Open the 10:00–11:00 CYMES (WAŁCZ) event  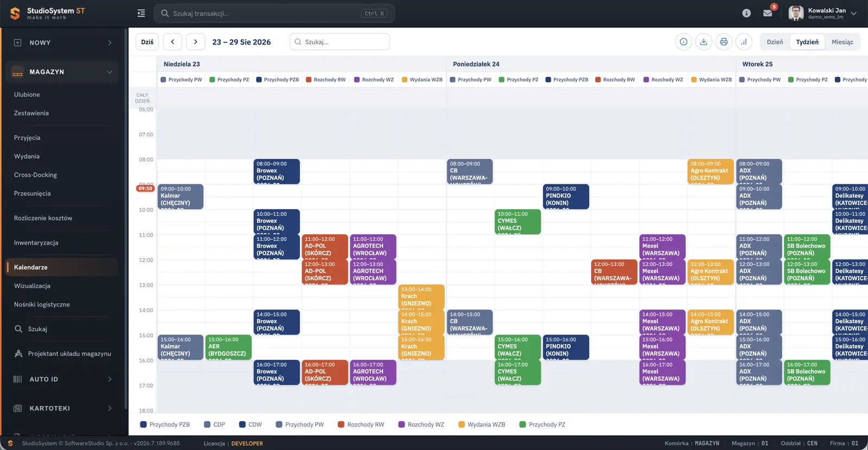click(518, 222)
